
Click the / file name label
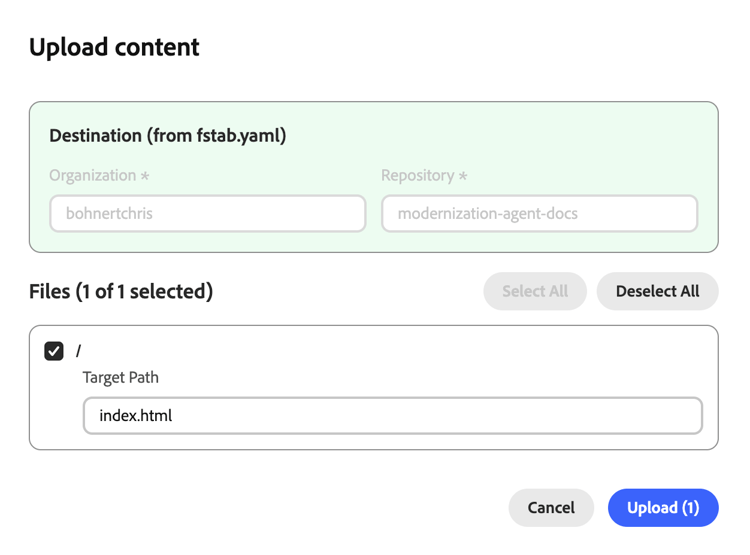(x=78, y=352)
